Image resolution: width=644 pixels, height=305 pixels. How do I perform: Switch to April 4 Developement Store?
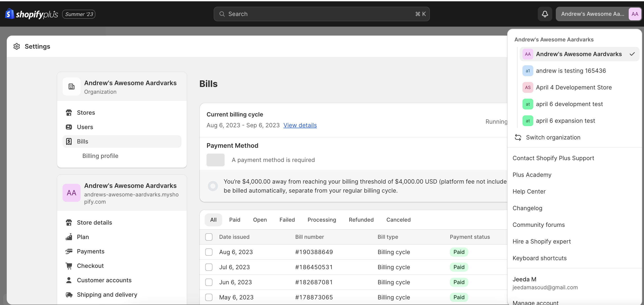tap(579, 87)
